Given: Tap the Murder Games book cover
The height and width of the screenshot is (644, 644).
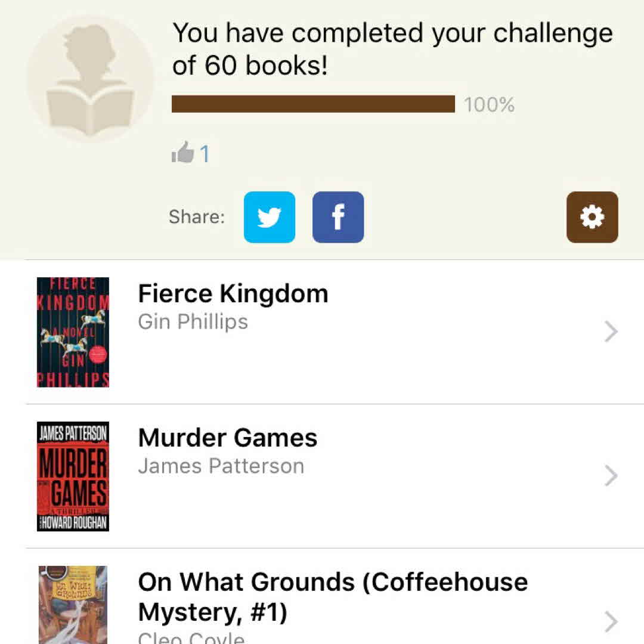Looking at the screenshot, I should 73,476.
